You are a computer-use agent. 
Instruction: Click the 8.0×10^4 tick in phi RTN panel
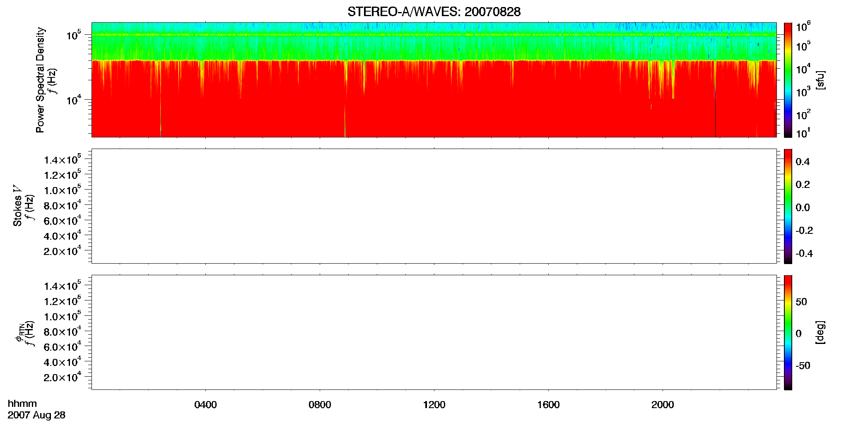(x=62, y=331)
